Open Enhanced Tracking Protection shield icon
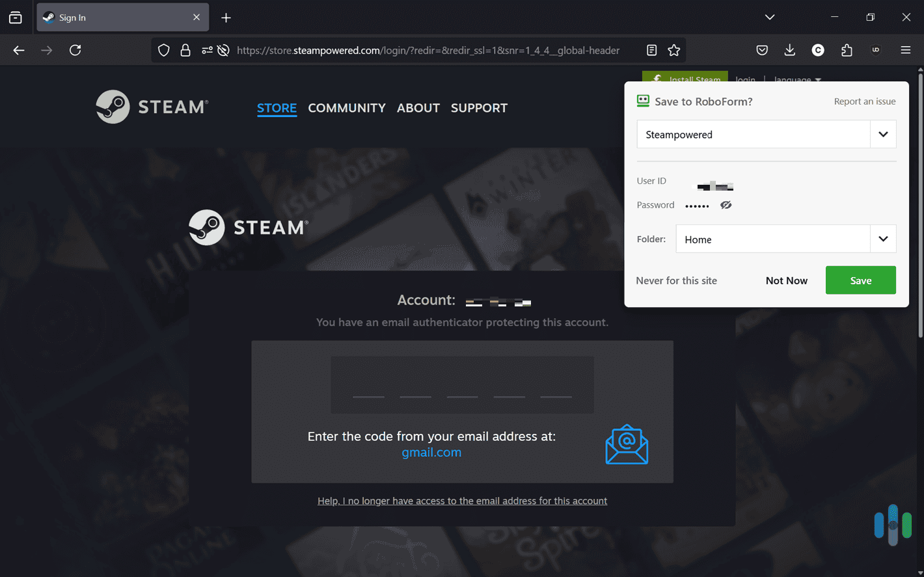This screenshot has height=577, width=924. (163, 50)
